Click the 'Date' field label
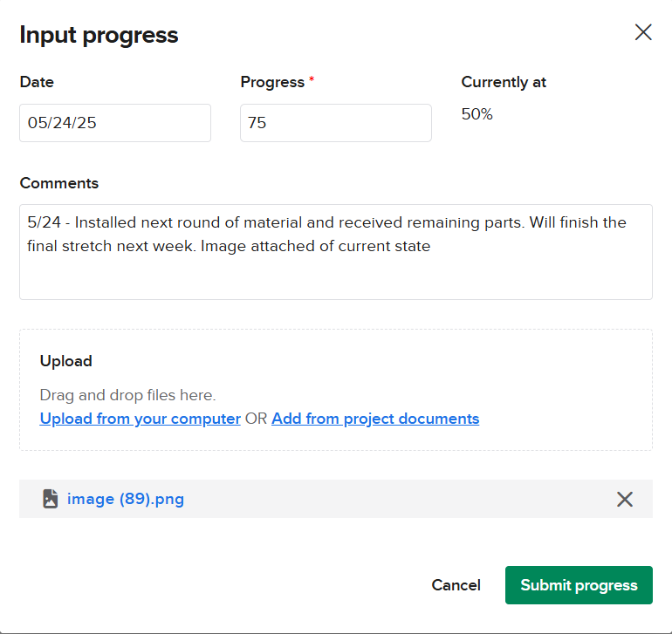The width and height of the screenshot is (672, 634). coord(37,82)
